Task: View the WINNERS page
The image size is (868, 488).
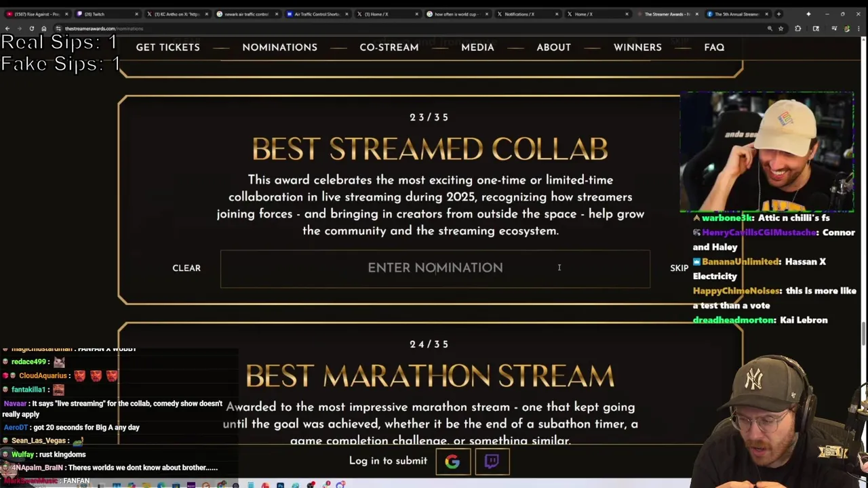Action: pos(637,47)
